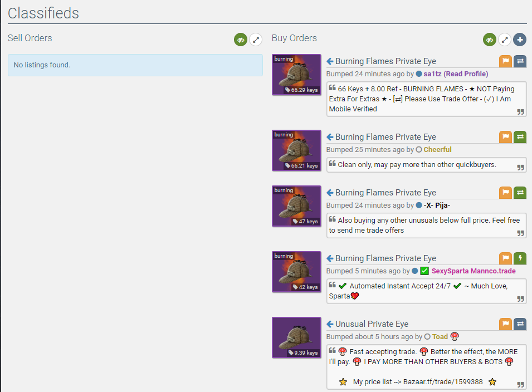Open Toad's user profile link
Image resolution: width=532 pixels, height=392 pixels.
pyautogui.click(x=440, y=337)
